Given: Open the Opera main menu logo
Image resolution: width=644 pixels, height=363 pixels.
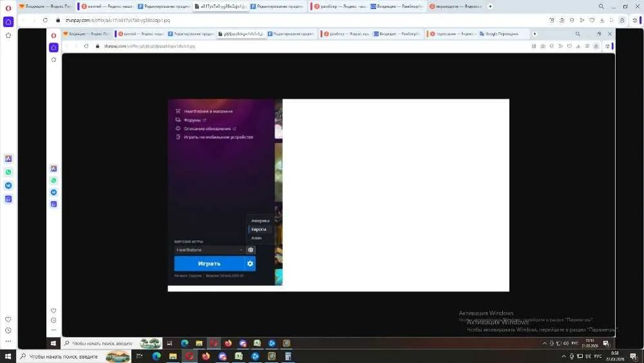Looking at the screenshot, I should (x=8, y=7).
